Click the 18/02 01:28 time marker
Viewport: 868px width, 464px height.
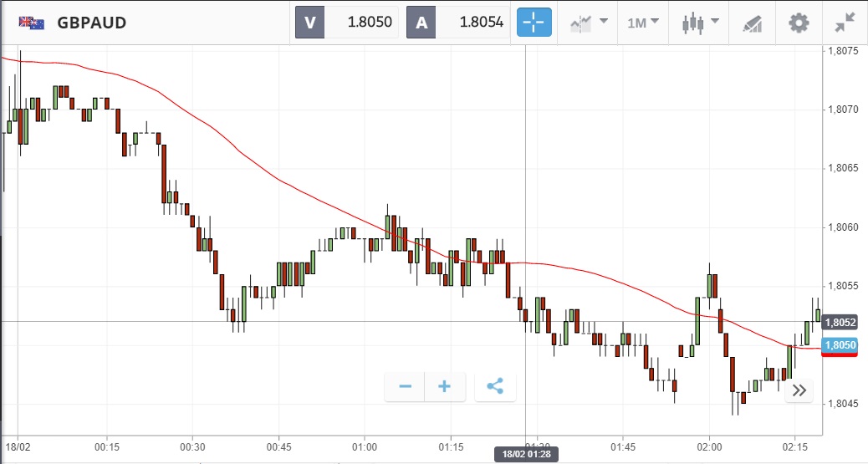tap(524, 454)
